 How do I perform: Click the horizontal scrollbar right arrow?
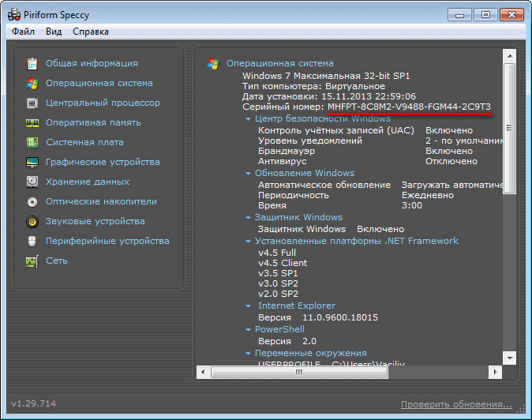point(496,370)
